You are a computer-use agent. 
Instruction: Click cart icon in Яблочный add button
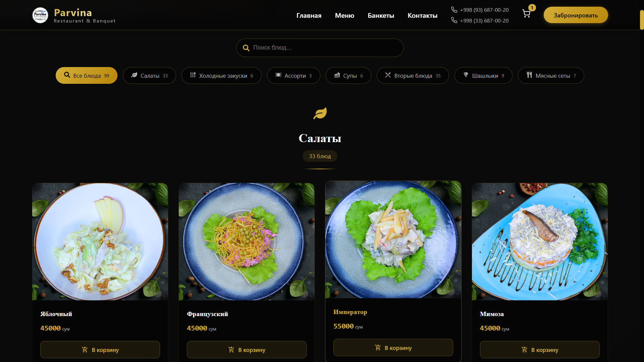[85, 350]
